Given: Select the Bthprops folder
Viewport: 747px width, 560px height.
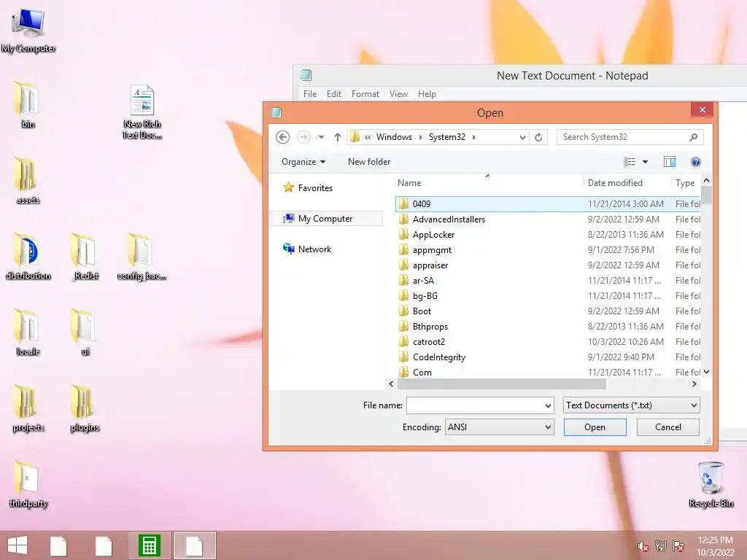Looking at the screenshot, I should coord(548,326).
